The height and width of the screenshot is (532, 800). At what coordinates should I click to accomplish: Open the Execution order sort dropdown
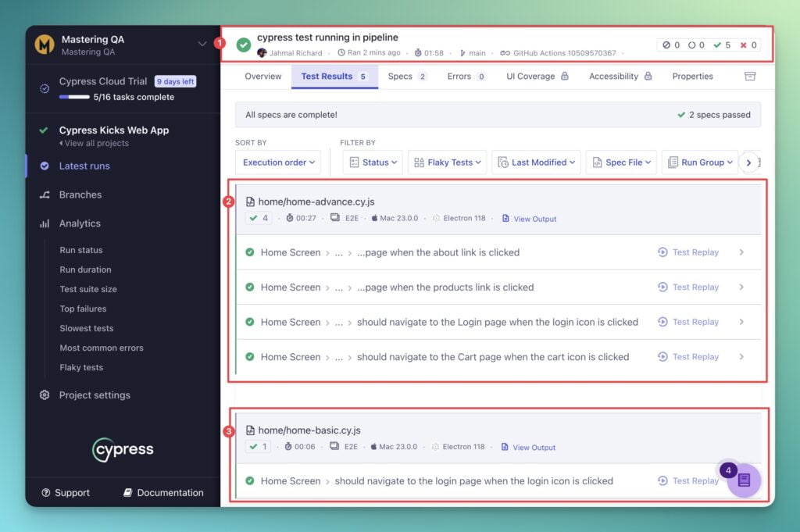(278, 162)
